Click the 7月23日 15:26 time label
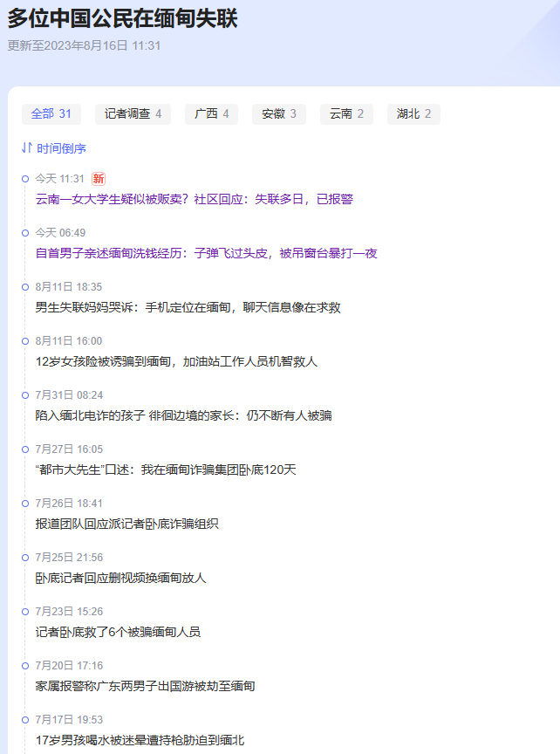The width and height of the screenshot is (560, 754). (69, 612)
